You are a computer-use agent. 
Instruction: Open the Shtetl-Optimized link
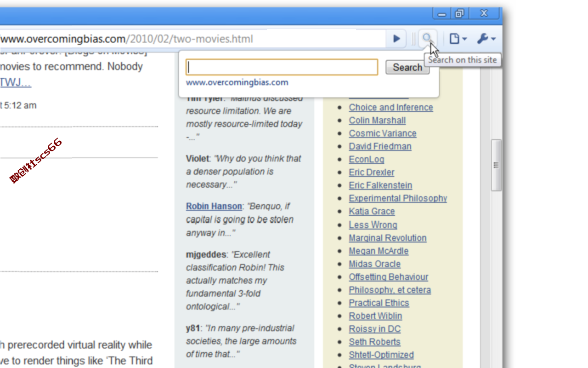381,355
